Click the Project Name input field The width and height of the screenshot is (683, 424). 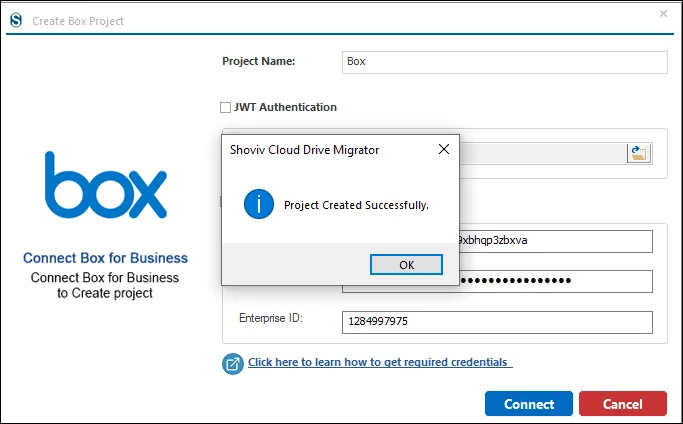pyautogui.click(x=504, y=62)
